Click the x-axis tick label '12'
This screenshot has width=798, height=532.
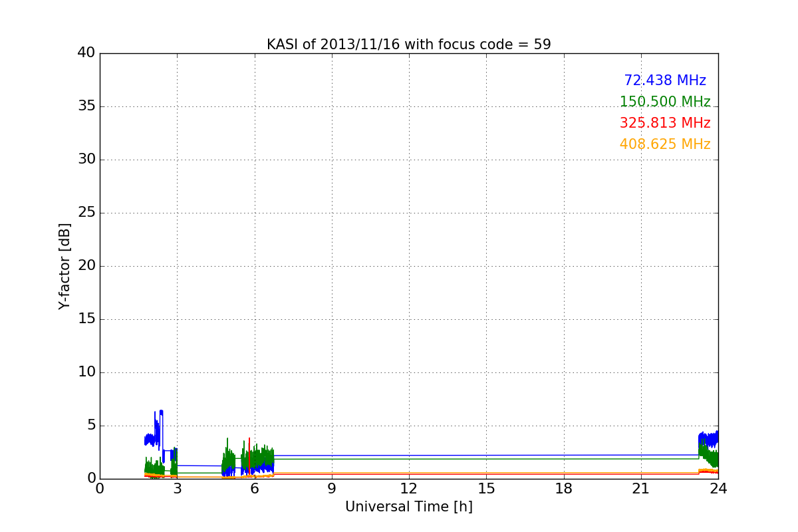tap(409, 488)
